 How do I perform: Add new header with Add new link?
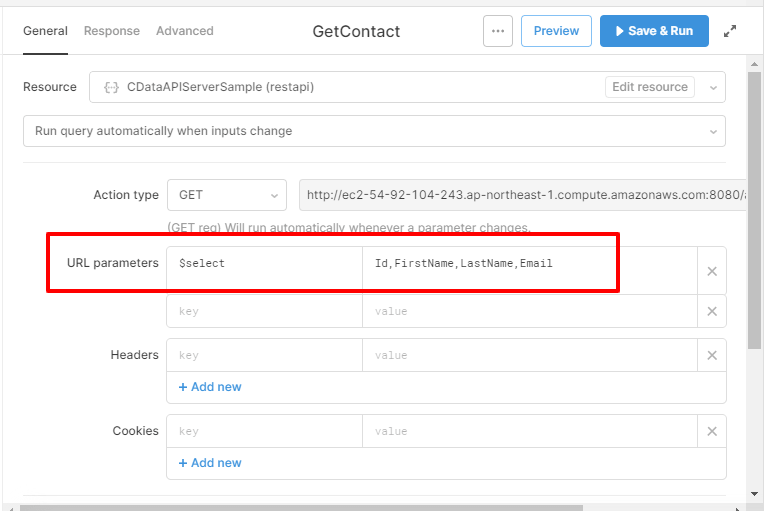pos(210,387)
